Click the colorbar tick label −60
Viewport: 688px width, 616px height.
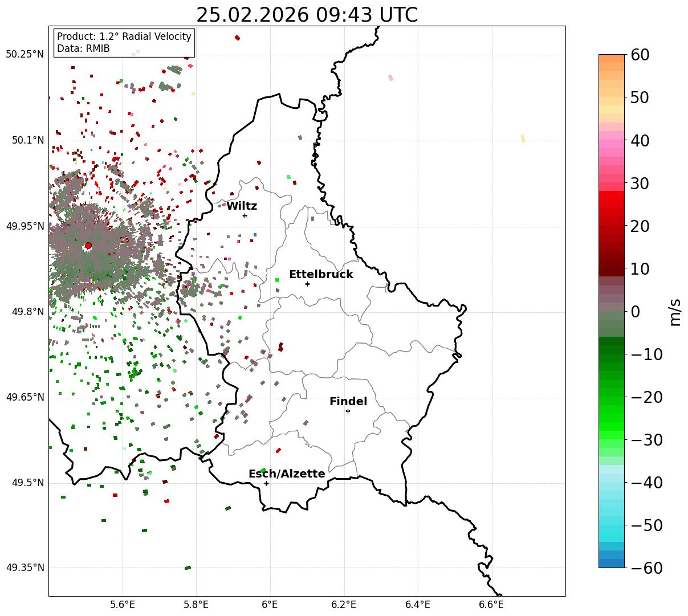pyautogui.click(x=646, y=568)
